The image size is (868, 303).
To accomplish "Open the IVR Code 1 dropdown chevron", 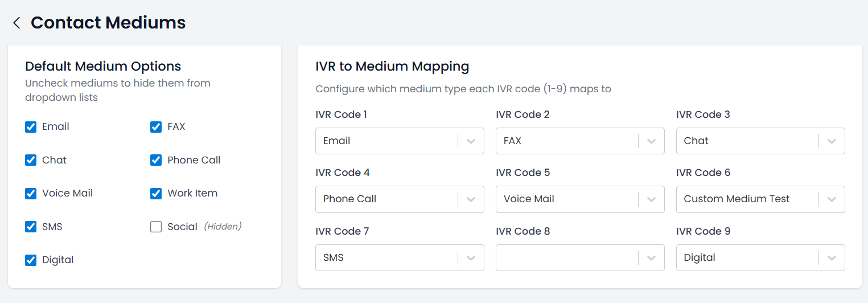I will [471, 141].
